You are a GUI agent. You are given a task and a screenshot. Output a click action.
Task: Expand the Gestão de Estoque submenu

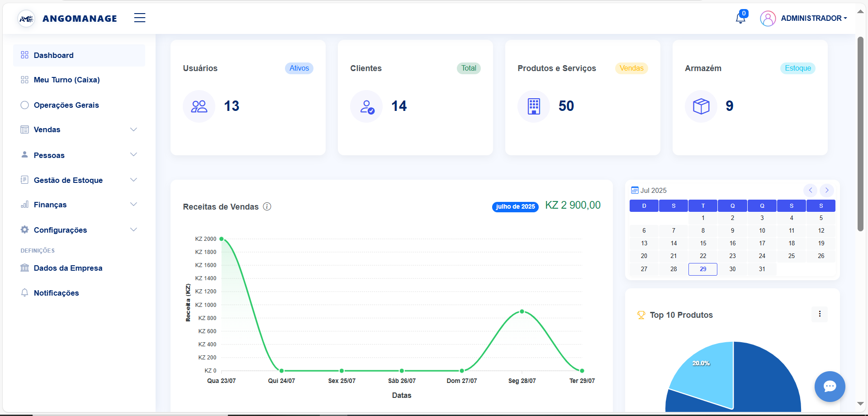point(133,180)
